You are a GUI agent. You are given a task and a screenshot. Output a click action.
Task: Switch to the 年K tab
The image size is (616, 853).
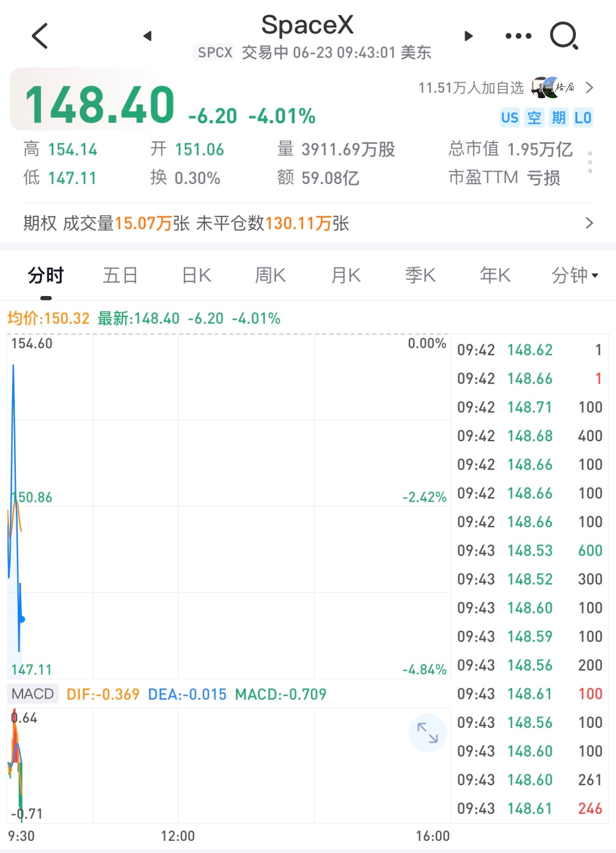pyautogui.click(x=495, y=275)
